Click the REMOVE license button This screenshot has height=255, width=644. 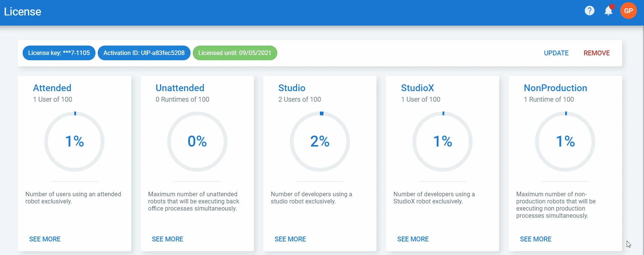[x=596, y=53]
